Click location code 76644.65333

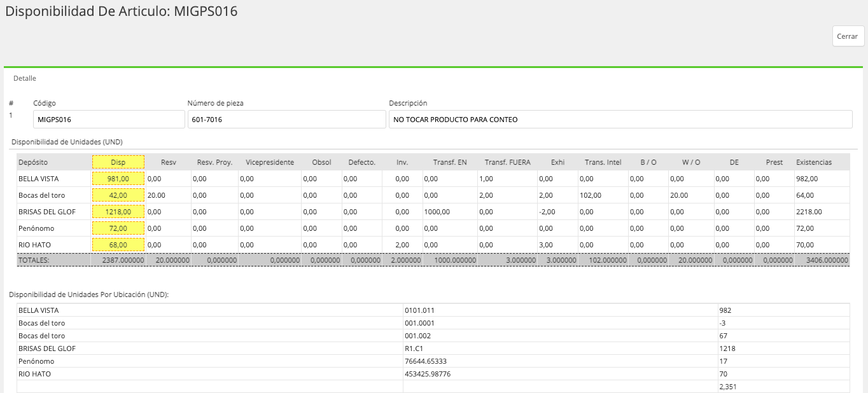coord(426,361)
